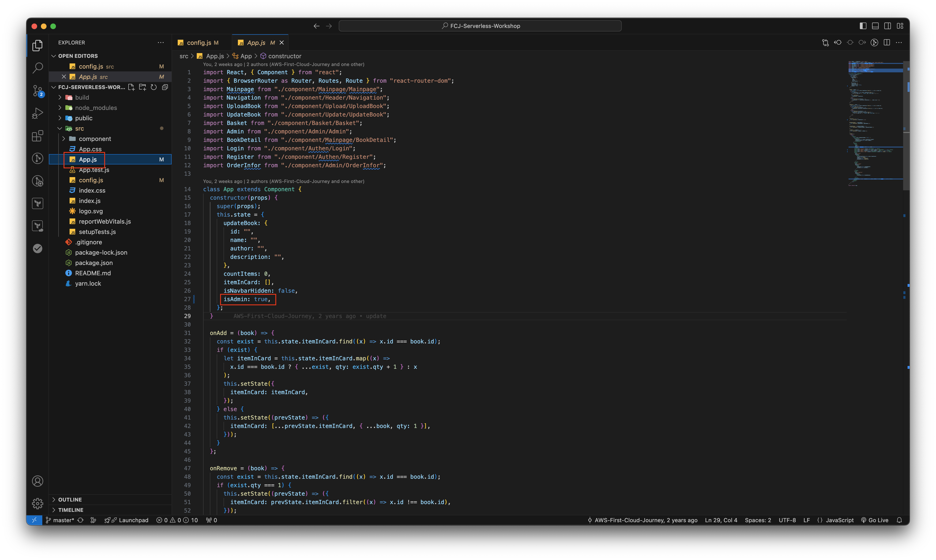936x560 pixels.
Task: Click Ln 29, Col 4 position
Action: click(721, 520)
